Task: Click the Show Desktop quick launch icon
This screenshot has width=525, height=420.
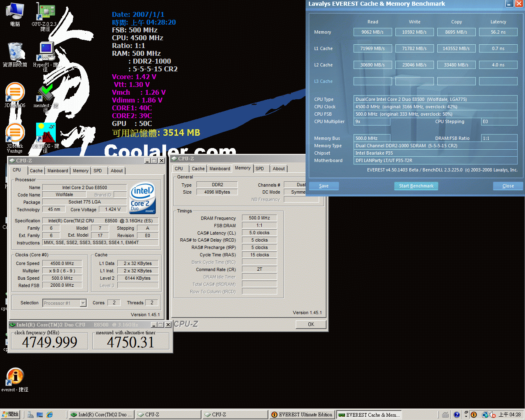Action: tap(40, 415)
